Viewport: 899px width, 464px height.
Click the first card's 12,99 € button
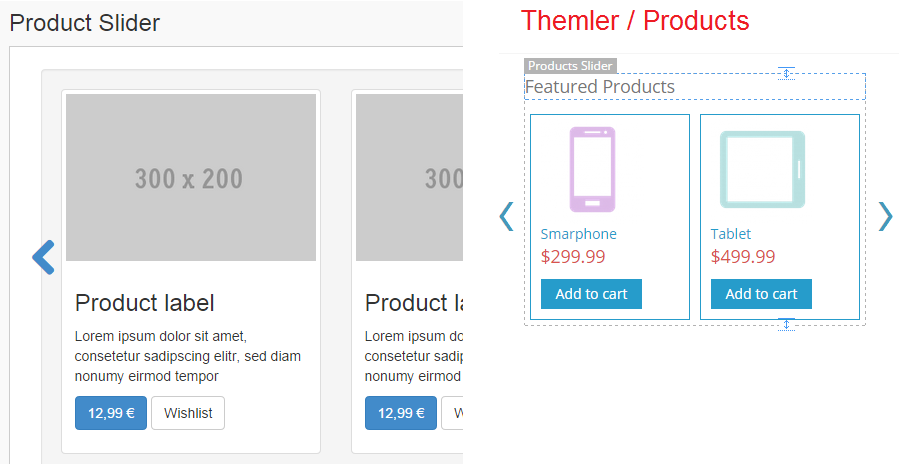click(x=111, y=413)
